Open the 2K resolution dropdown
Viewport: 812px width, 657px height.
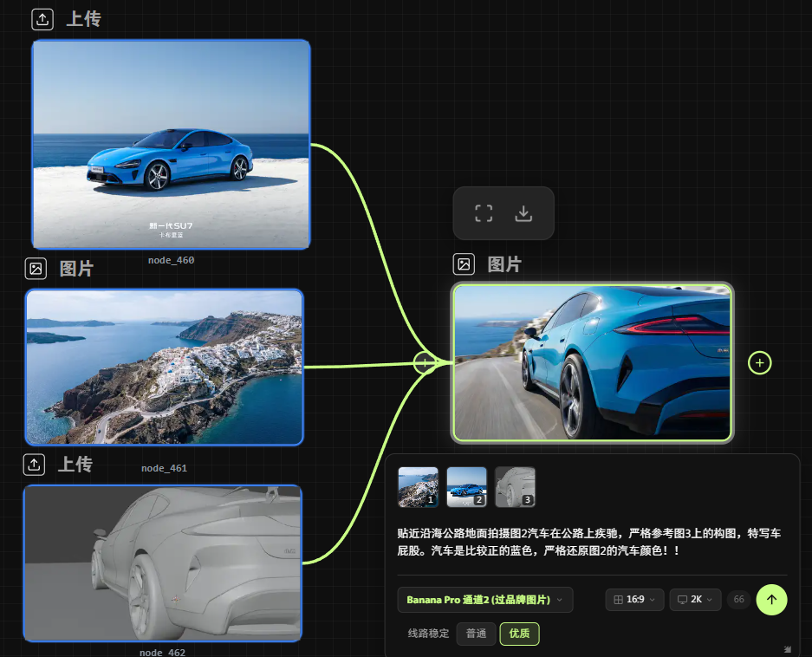tap(695, 600)
